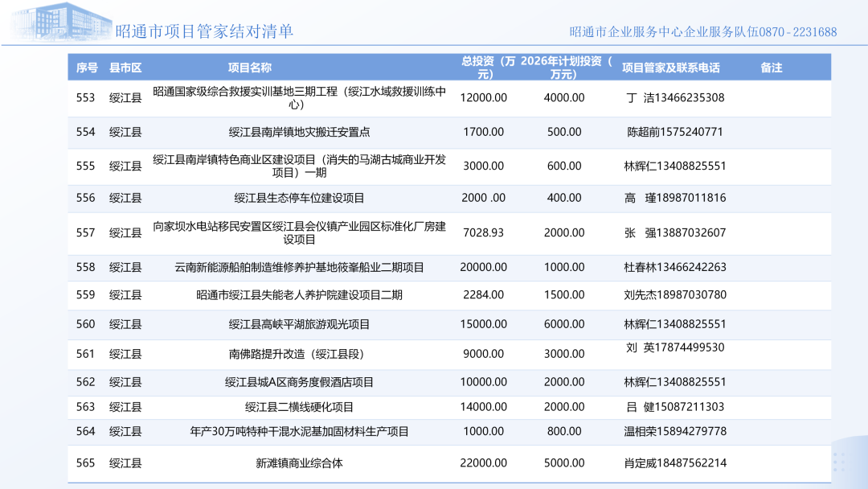The image size is (868, 489).
Task: Click total investment 22000.00
Action: coord(483,463)
